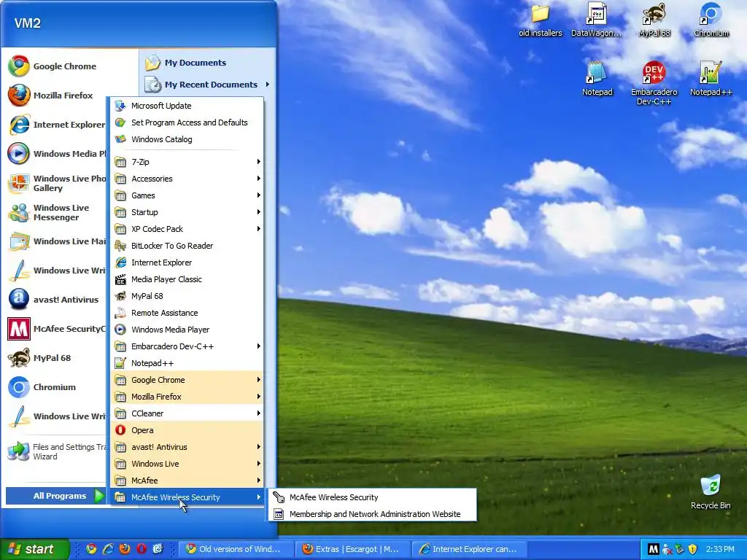Image resolution: width=747 pixels, height=560 pixels.
Task: Click the 2:33 PM taskbar clock
Action: pyautogui.click(x=720, y=549)
